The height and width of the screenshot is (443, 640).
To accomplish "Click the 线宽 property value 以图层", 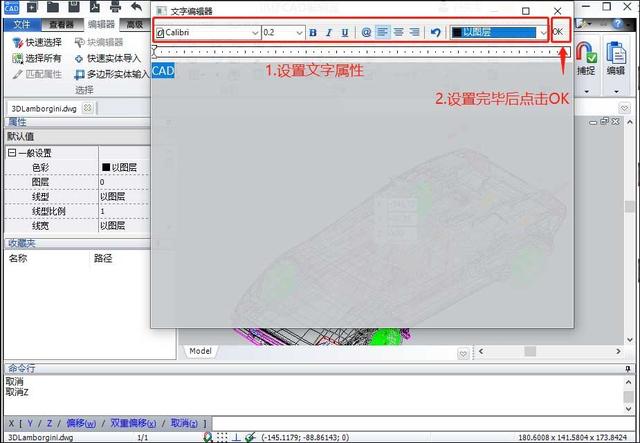I will click(x=124, y=226).
